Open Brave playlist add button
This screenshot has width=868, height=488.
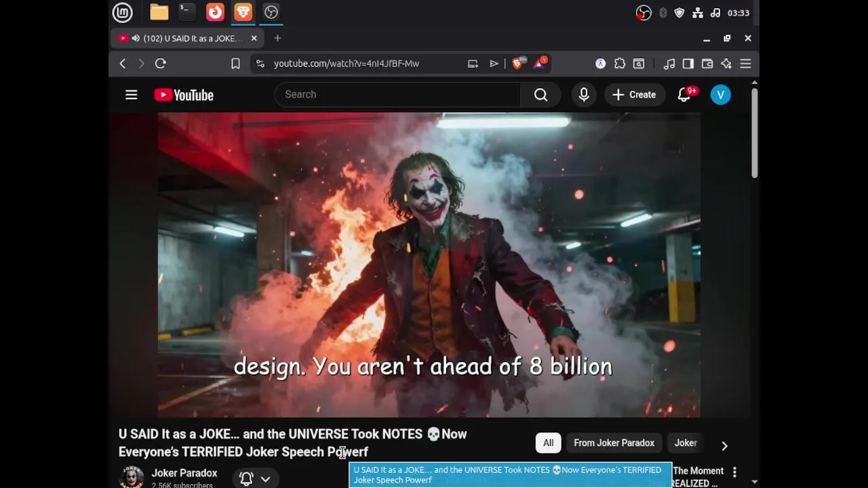494,64
